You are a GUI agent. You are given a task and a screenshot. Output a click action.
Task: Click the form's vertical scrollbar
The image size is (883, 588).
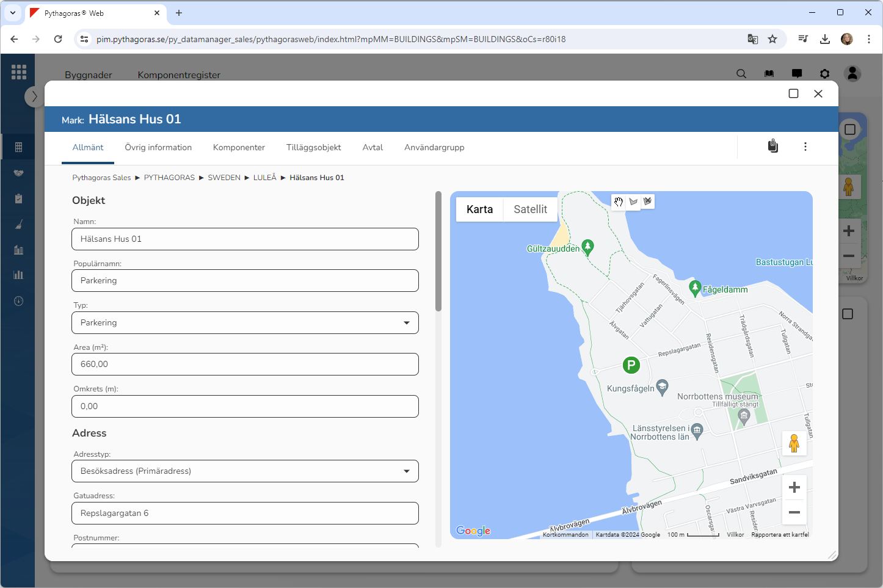coord(438,252)
